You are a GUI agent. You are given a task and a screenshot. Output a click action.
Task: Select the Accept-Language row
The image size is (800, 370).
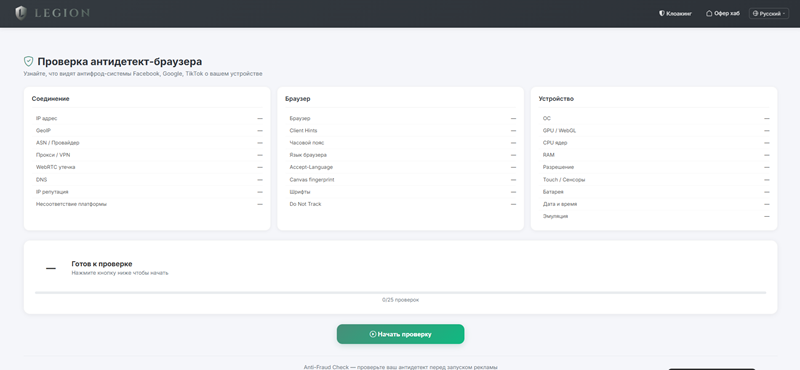tap(401, 167)
